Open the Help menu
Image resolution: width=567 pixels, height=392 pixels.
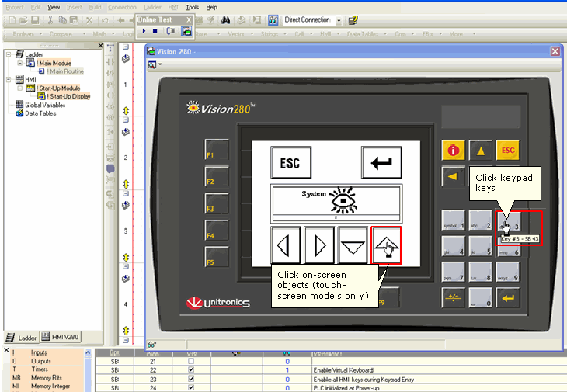pyautogui.click(x=211, y=7)
